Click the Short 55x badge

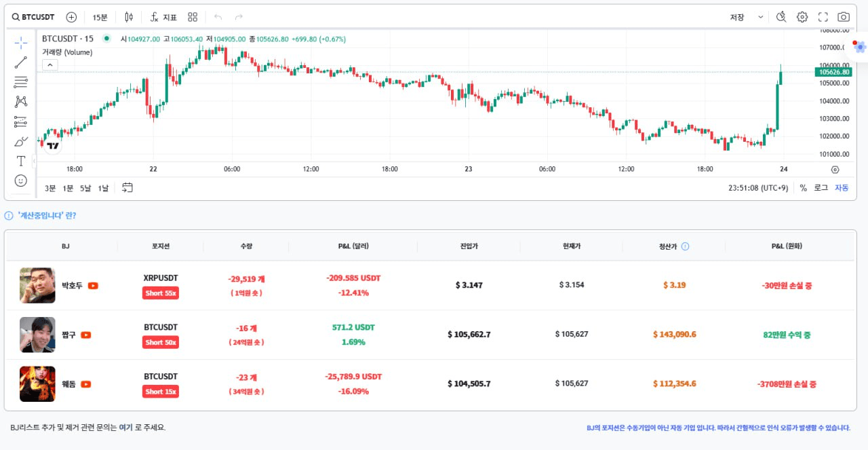point(161,293)
